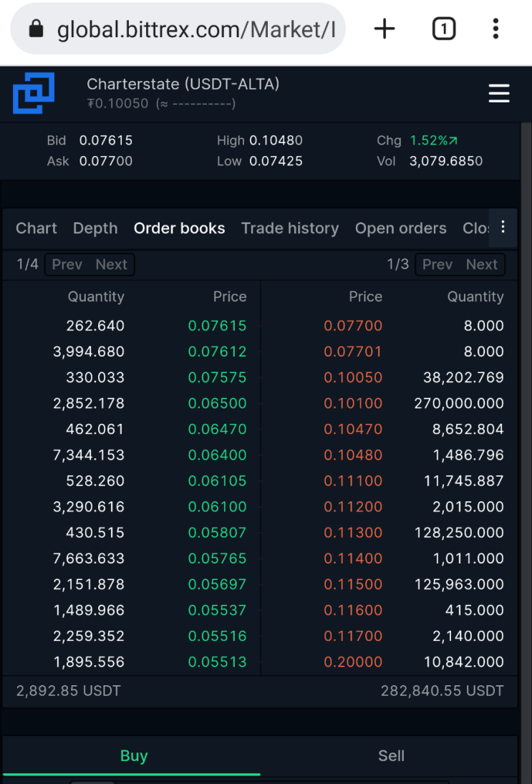Screen dimensions: 532x784
Task: Select ask price 0.07700 in order book
Action: 353,326
